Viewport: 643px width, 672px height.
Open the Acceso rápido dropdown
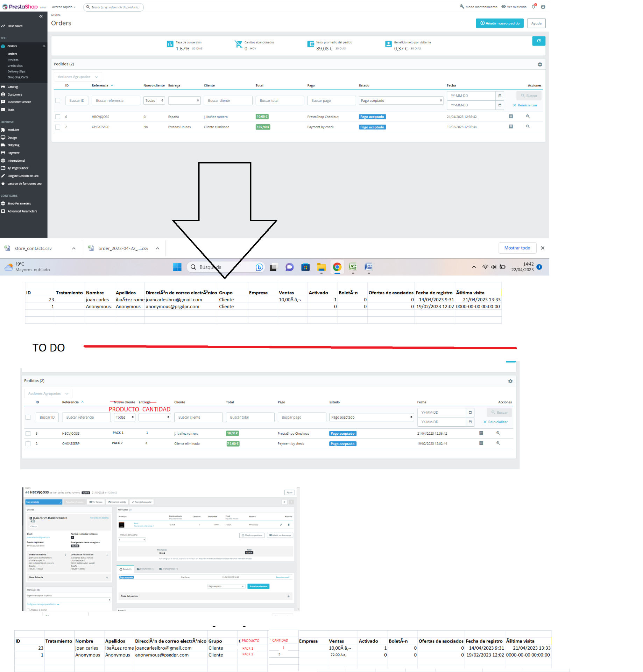[x=64, y=7]
